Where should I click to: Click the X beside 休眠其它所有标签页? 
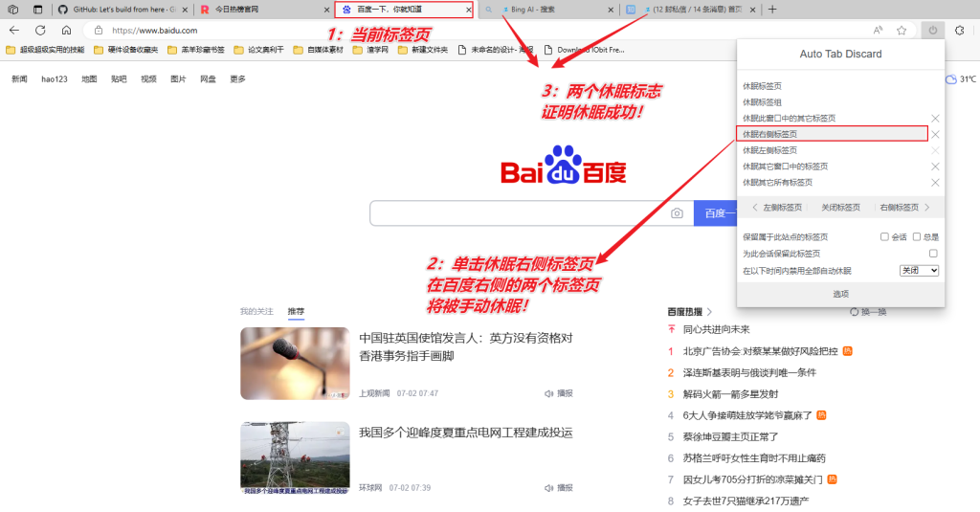coord(935,183)
